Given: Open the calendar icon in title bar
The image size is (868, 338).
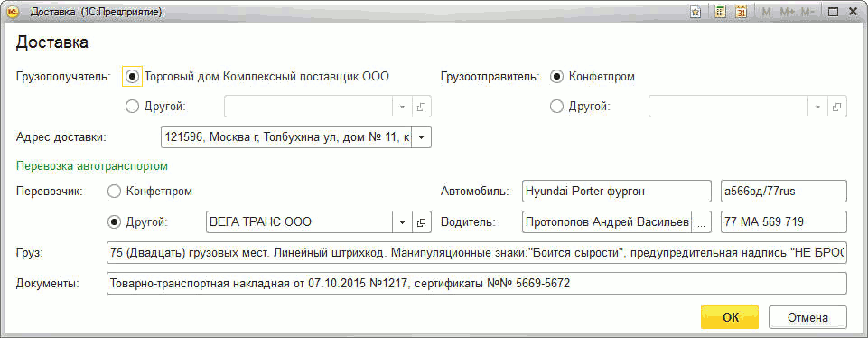Looking at the screenshot, I should tap(742, 12).
